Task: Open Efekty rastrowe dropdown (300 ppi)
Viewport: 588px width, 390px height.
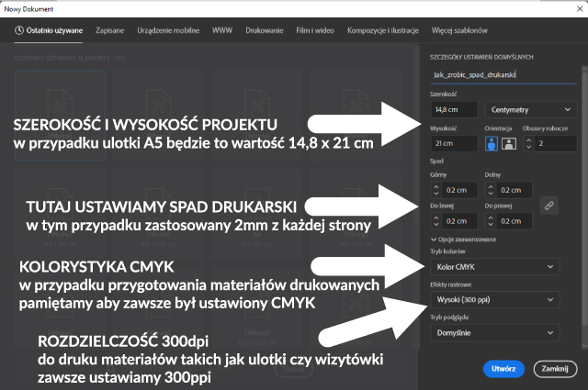Action: tap(493, 299)
